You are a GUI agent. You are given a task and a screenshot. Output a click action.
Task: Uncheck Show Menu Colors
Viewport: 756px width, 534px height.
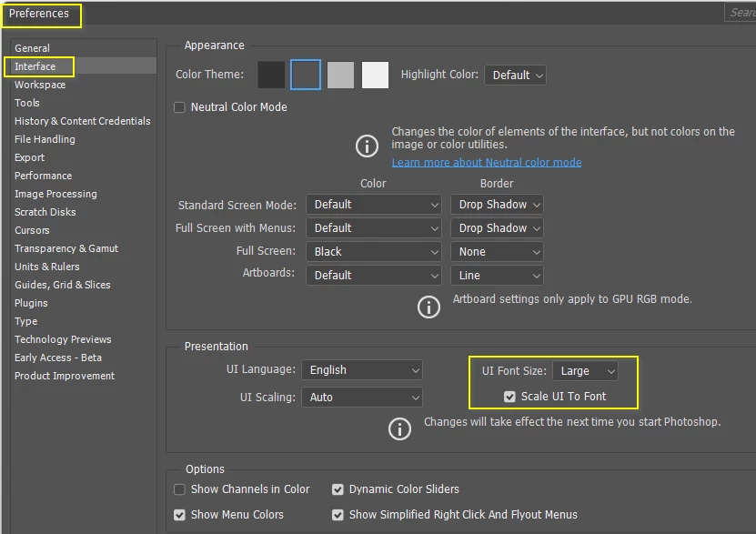coord(179,515)
